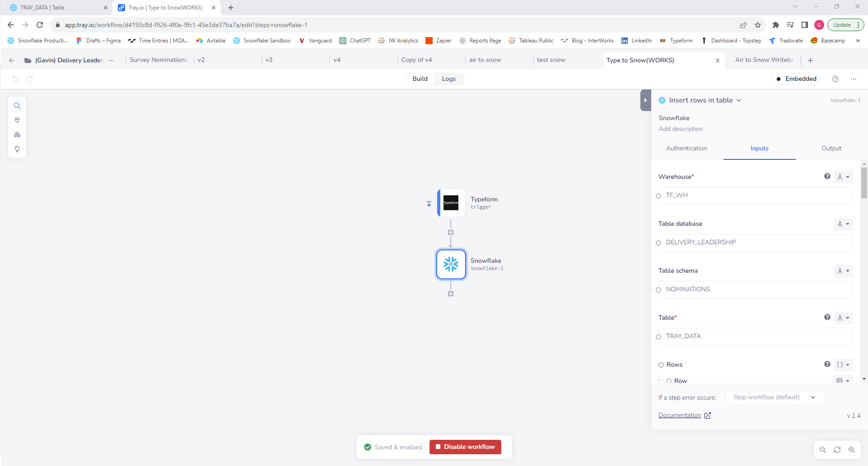Open the Table schema type selector dropdown

(844, 271)
